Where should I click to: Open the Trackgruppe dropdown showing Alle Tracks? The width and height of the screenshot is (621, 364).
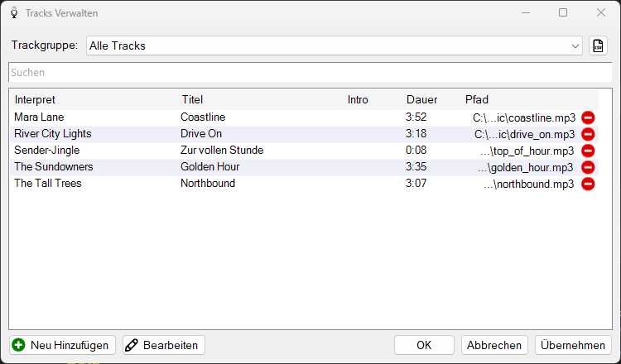pos(335,45)
